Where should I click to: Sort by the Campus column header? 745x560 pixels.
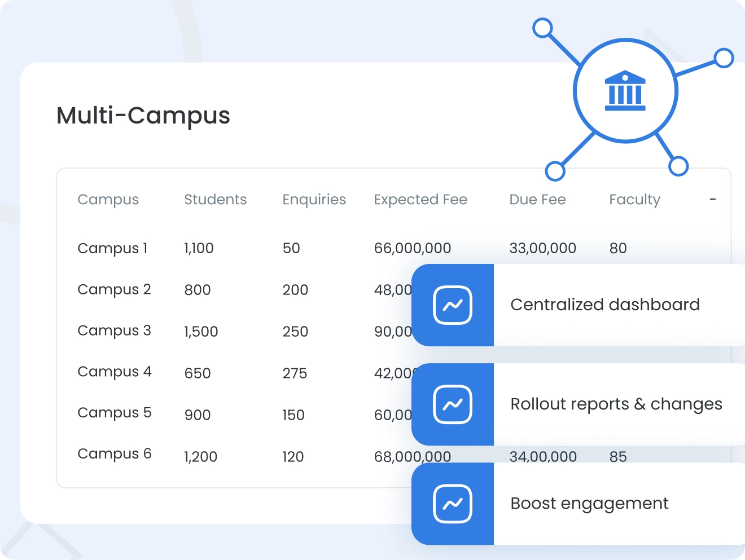click(108, 200)
